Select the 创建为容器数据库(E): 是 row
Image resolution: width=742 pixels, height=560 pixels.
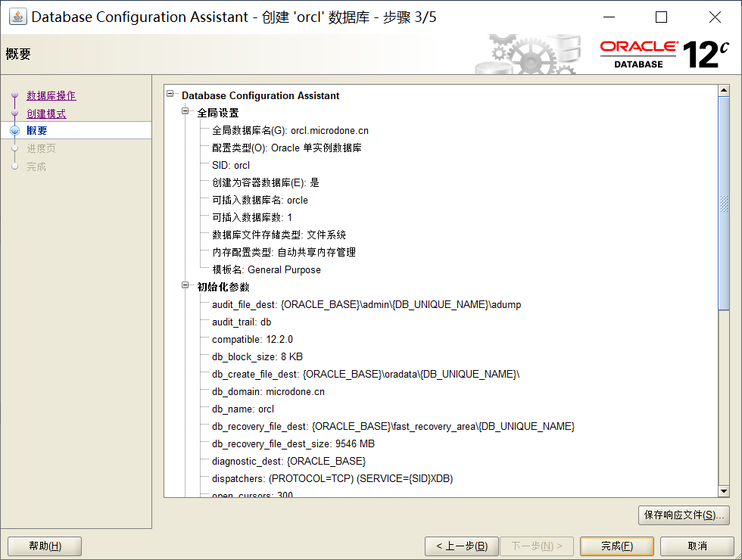pyautogui.click(x=266, y=182)
